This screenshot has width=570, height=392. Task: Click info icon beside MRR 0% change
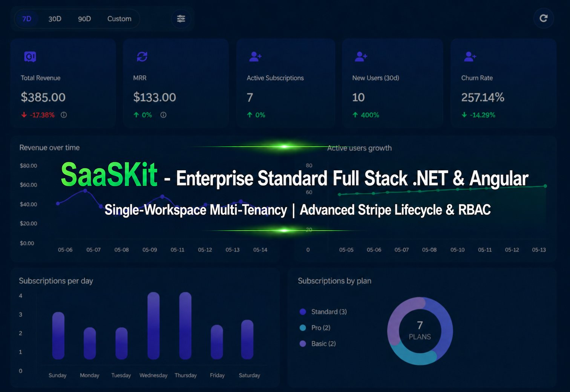click(x=163, y=115)
